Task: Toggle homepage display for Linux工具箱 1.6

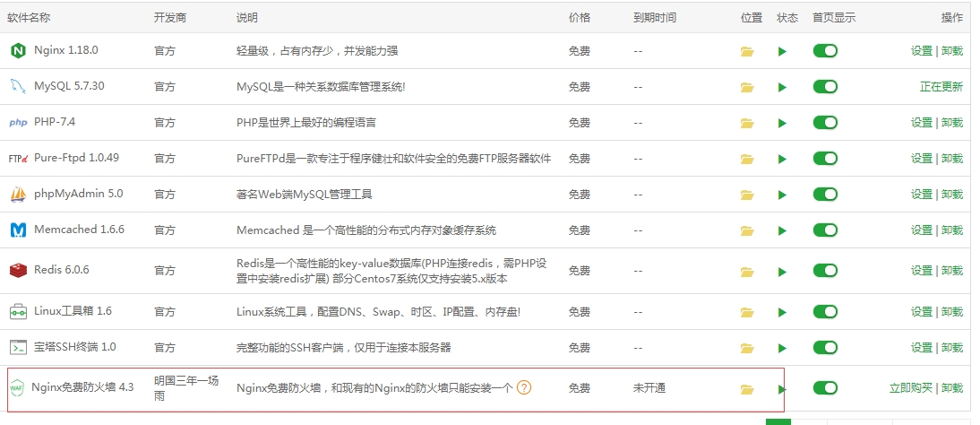Action: tap(825, 311)
